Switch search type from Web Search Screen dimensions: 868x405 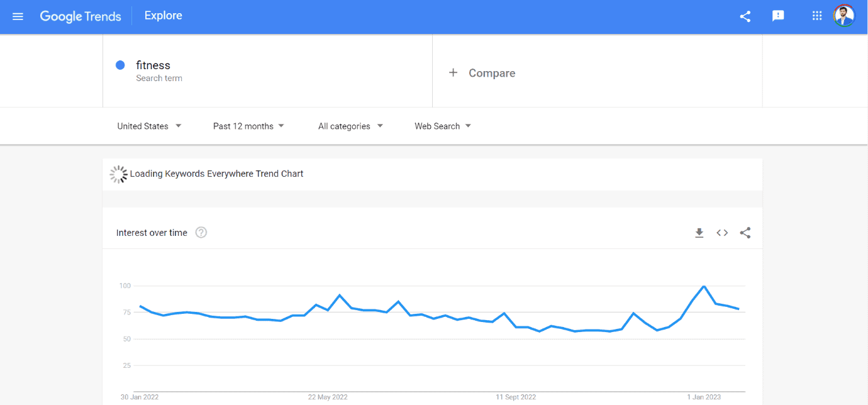coord(442,126)
